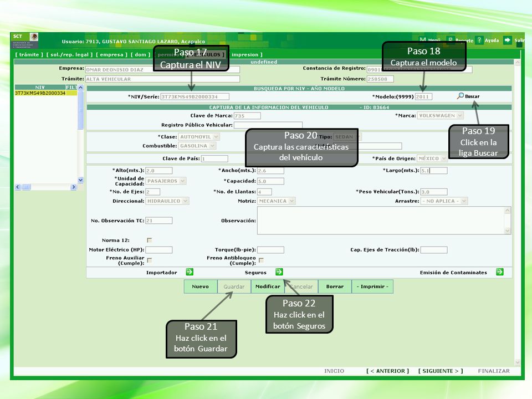The width and height of the screenshot is (532, 399).
Task: Open Seguros via its green arrow
Action: (279, 272)
